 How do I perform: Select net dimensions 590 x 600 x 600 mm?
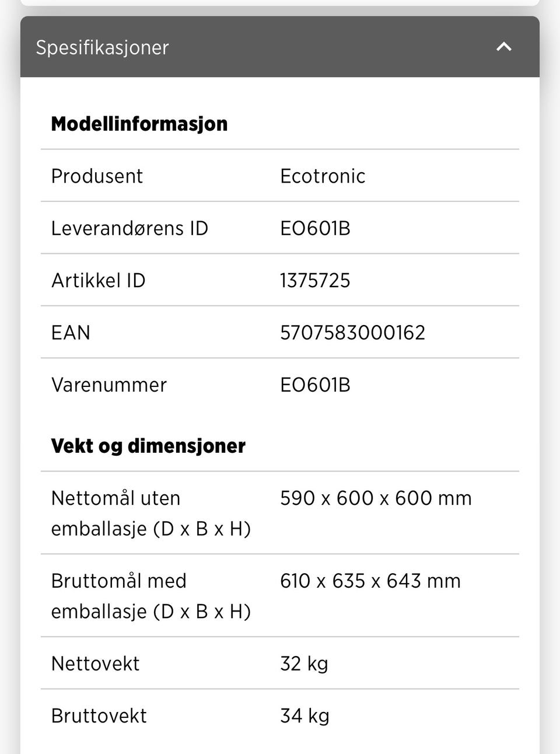pos(376,498)
